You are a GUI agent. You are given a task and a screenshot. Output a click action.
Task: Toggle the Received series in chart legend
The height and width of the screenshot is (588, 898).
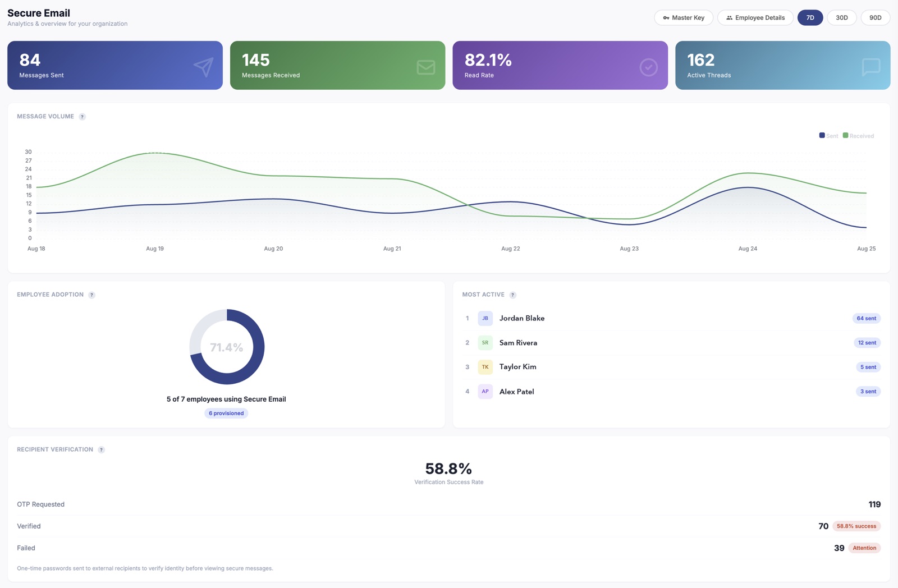click(x=858, y=136)
